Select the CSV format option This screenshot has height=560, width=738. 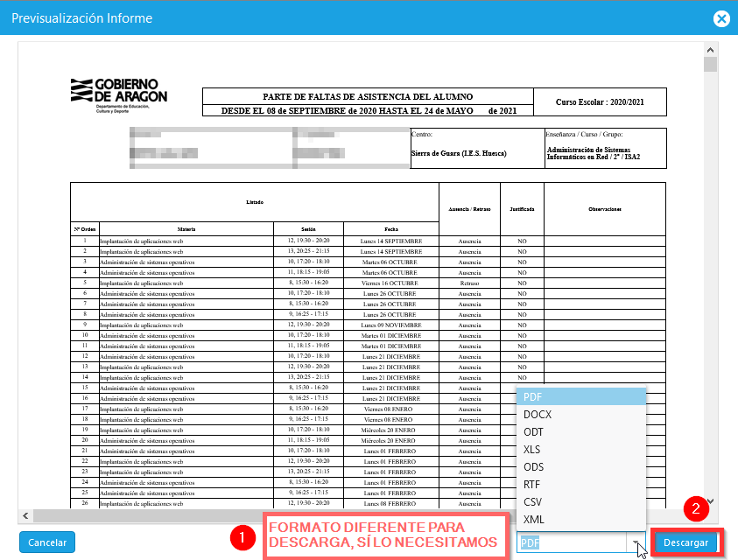(x=580, y=501)
